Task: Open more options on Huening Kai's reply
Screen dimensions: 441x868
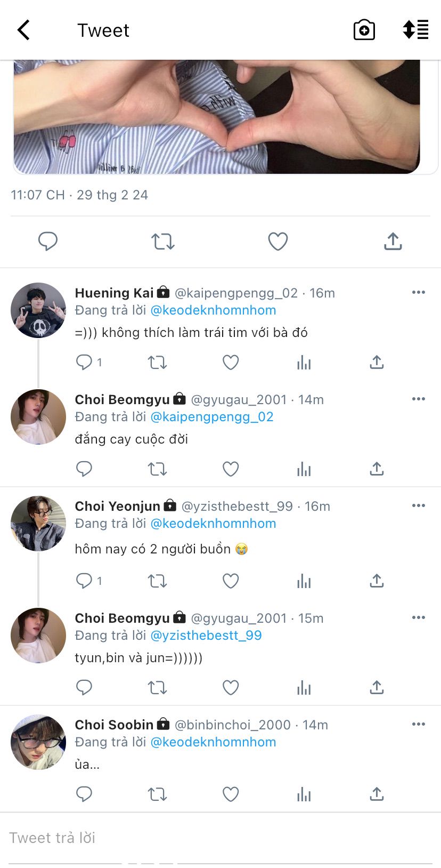Action: (419, 292)
